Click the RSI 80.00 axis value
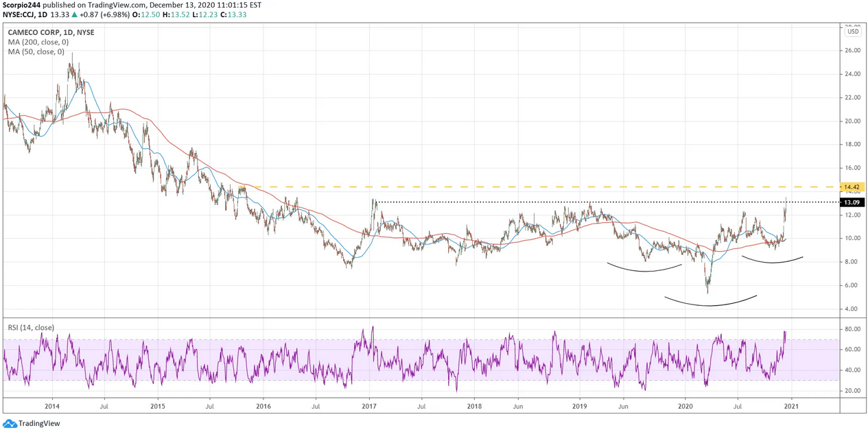Screen dimensions: 868x430 click(x=853, y=329)
